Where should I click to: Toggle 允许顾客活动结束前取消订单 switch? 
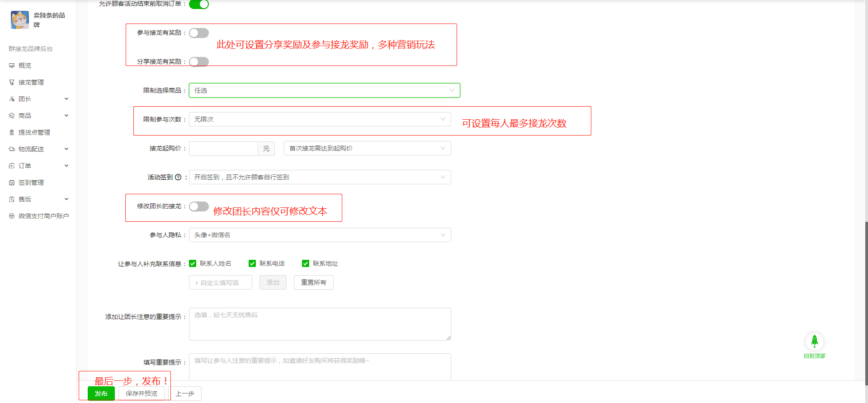pos(199,4)
